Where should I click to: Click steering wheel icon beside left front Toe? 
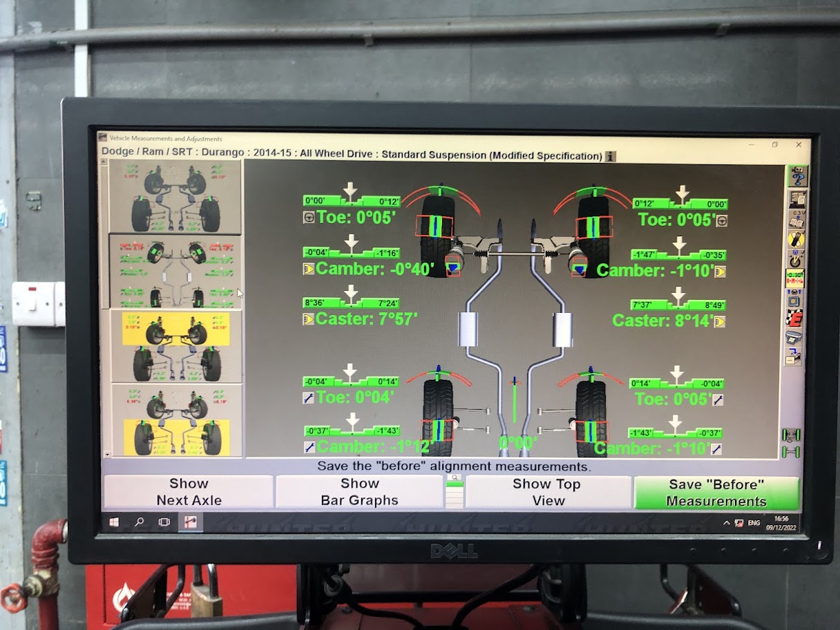(309, 218)
